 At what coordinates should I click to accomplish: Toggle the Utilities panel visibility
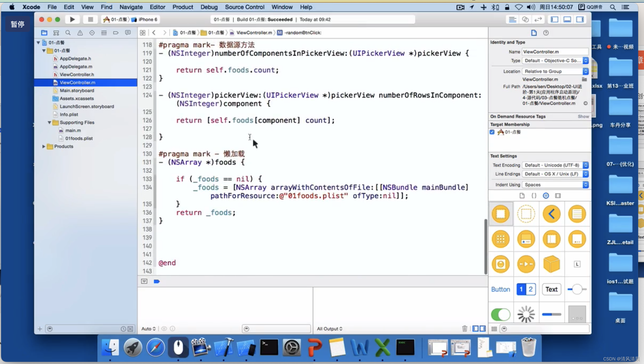(x=580, y=19)
